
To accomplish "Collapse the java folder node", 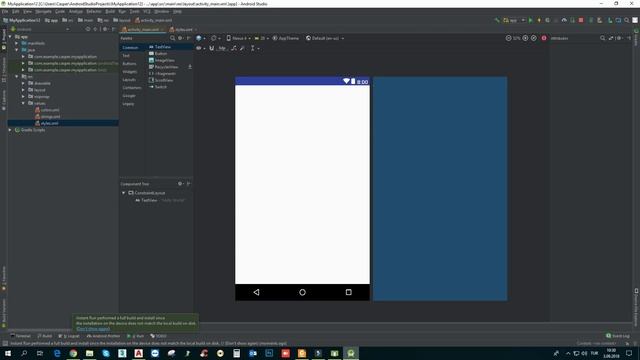I will point(17,50).
